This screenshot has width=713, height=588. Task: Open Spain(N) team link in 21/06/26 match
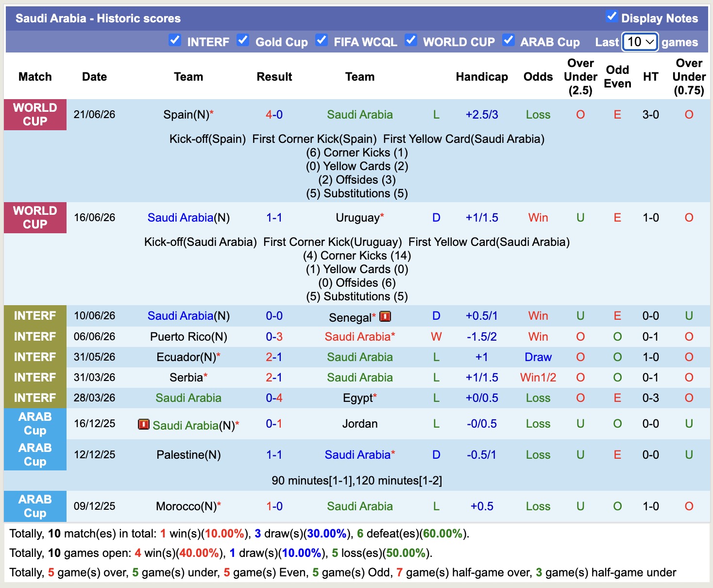(188, 115)
